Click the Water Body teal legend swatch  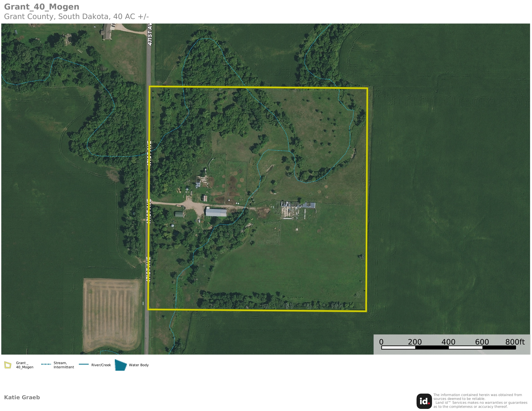121,365
